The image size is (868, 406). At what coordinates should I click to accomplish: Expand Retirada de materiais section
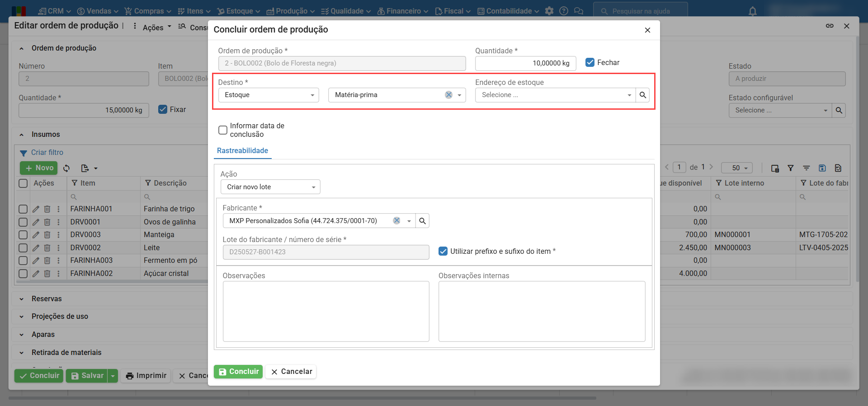click(x=66, y=353)
